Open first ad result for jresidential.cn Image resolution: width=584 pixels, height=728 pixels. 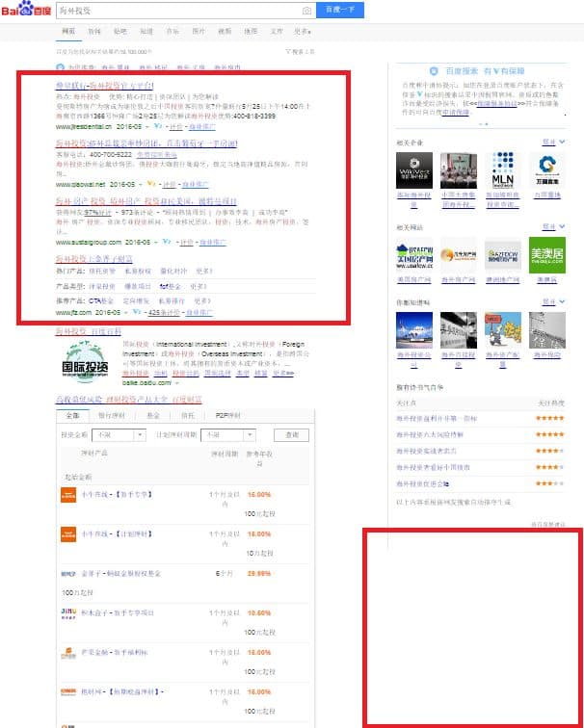(104, 86)
